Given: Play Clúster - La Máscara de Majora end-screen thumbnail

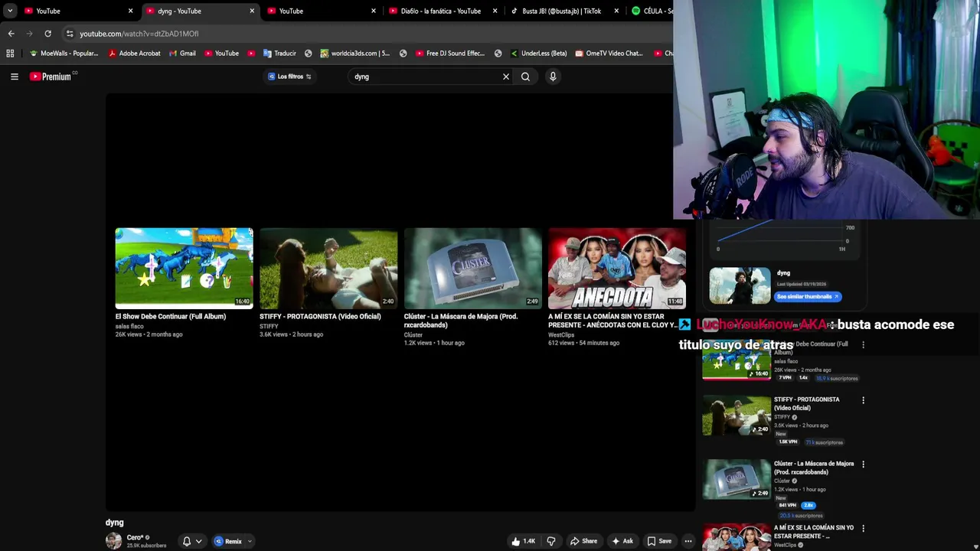Looking at the screenshot, I should 472,268.
